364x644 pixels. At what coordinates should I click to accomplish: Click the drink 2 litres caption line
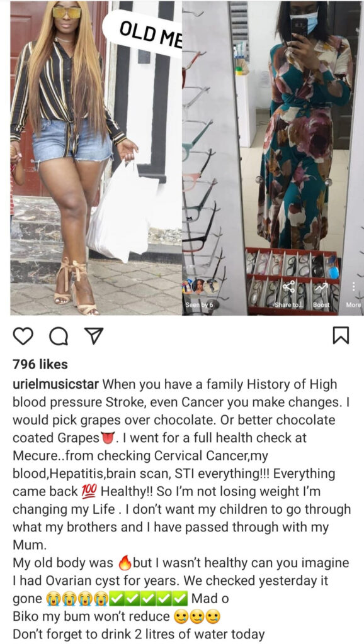[139, 634]
